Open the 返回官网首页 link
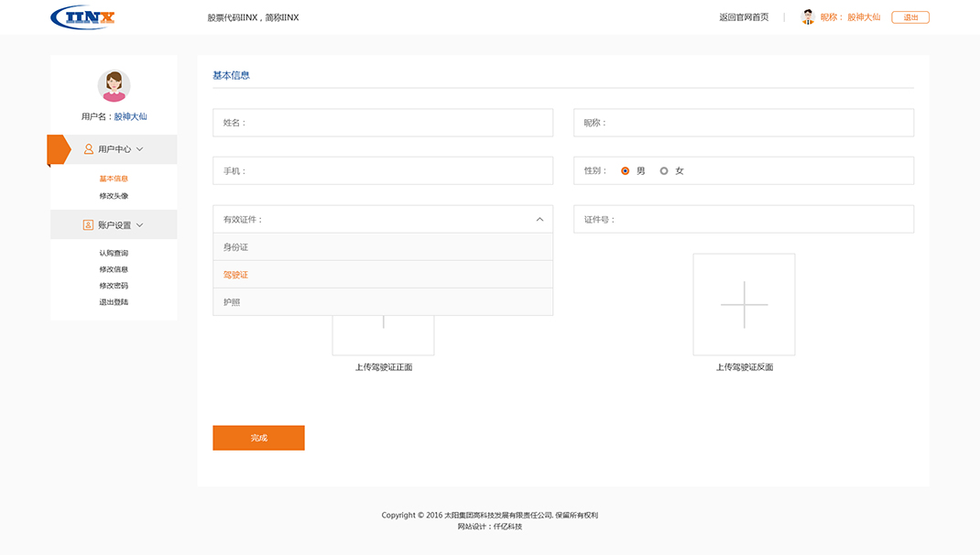This screenshot has width=980, height=555. click(744, 17)
